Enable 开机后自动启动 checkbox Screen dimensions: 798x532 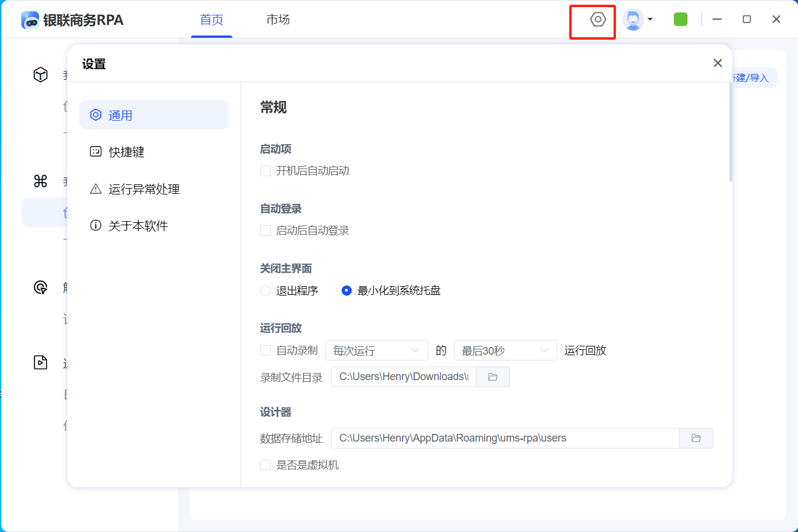pyautogui.click(x=265, y=171)
